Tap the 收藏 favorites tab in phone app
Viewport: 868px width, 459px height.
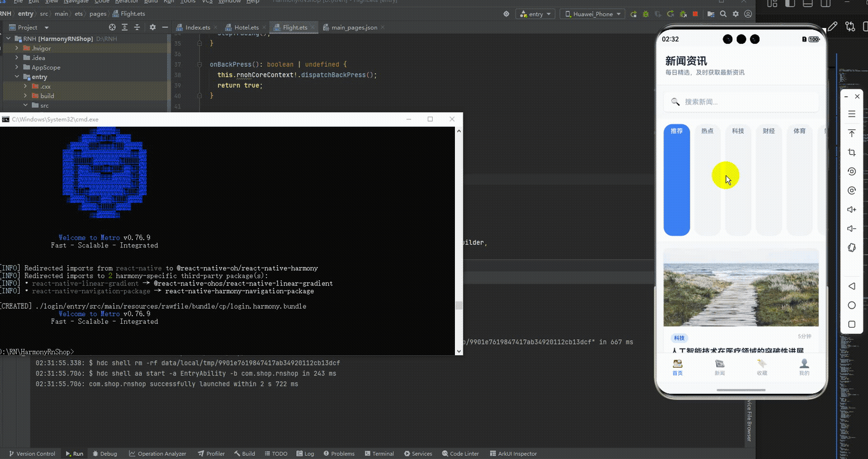[762, 367]
